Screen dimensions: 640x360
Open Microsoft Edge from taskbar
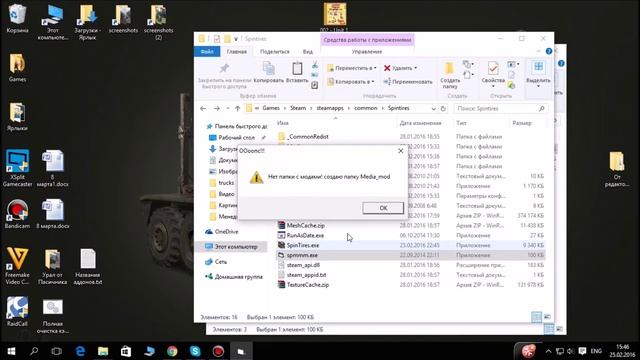[80, 351]
